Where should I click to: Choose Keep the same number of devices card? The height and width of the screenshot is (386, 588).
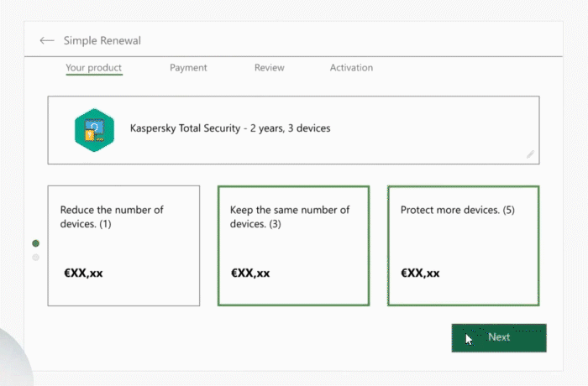[x=294, y=246]
